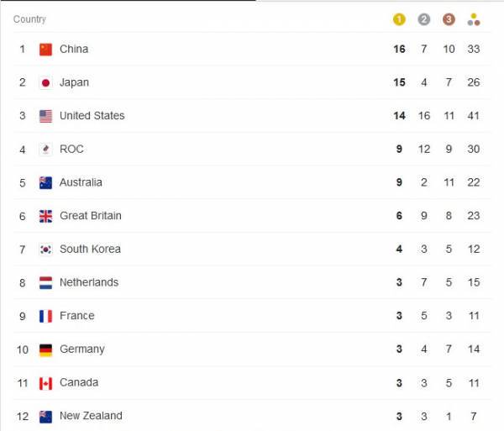Click the Australia flag icon

click(45, 182)
